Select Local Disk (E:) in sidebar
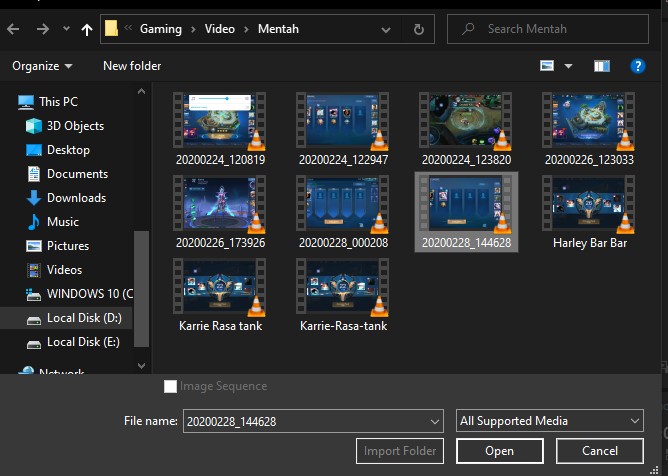 (x=73, y=342)
